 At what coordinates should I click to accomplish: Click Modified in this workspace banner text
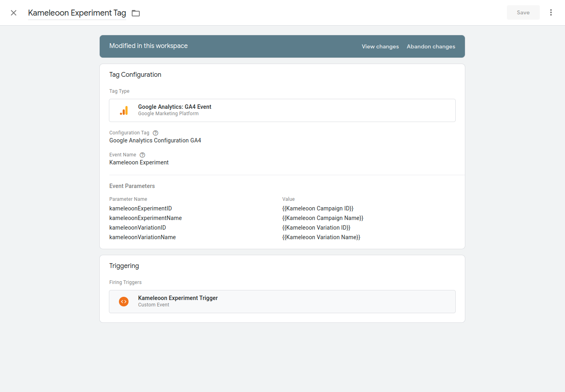(x=149, y=46)
